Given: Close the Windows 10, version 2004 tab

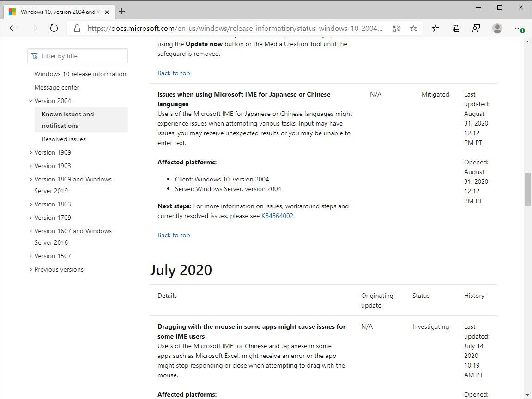Looking at the screenshot, I should point(107,12).
